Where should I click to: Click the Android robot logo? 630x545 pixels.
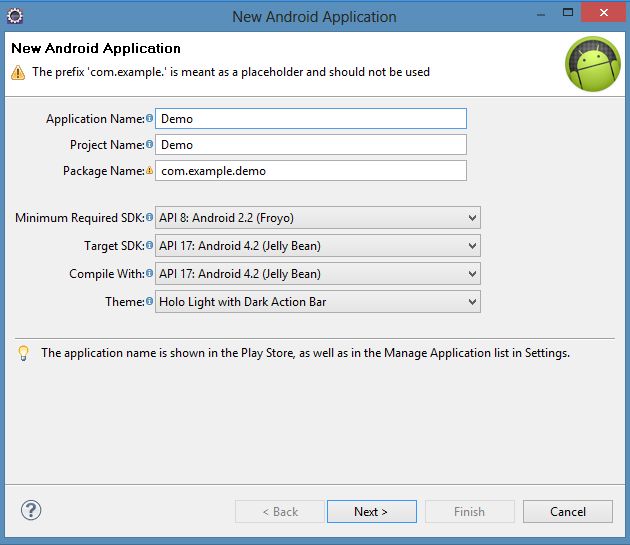pos(592,64)
